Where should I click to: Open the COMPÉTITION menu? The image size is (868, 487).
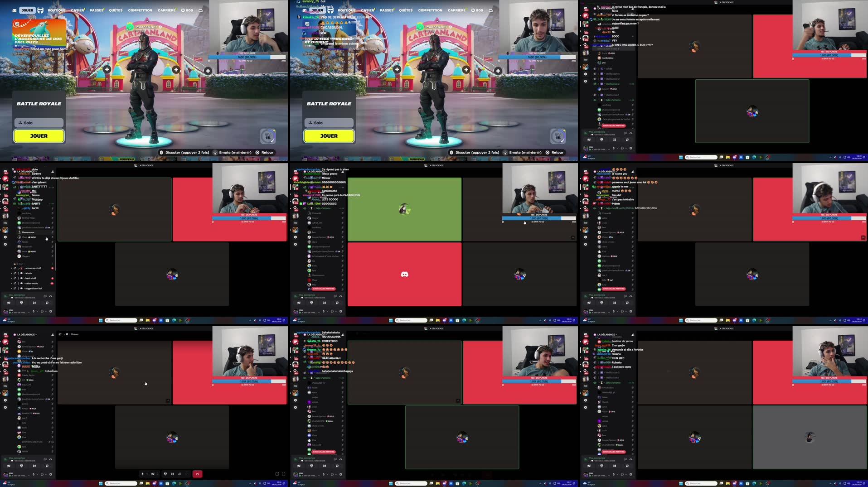pos(140,10)
